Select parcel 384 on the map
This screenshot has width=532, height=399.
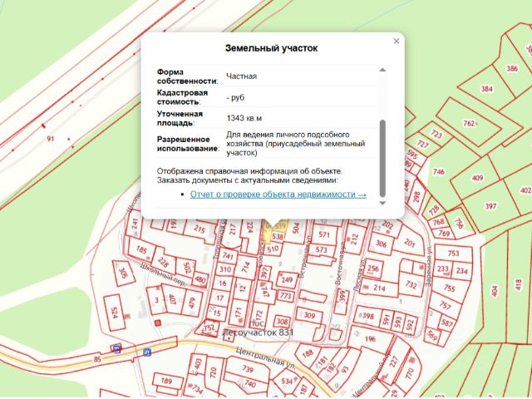486,89
